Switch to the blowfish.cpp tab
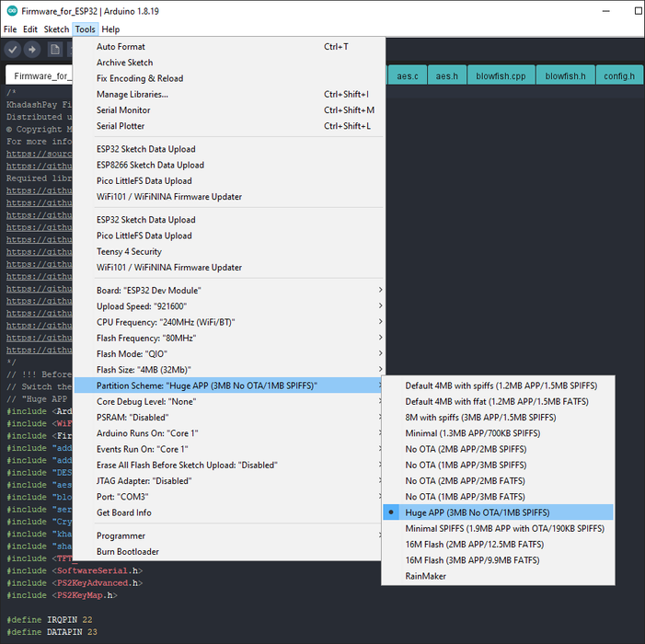 click(x=501, y=76)
